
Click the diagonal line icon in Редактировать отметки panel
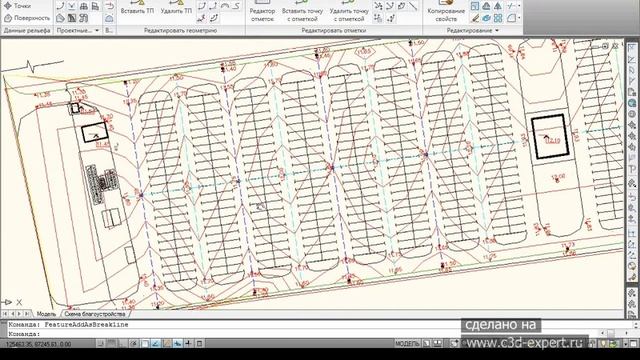click(x=413, y=6)
